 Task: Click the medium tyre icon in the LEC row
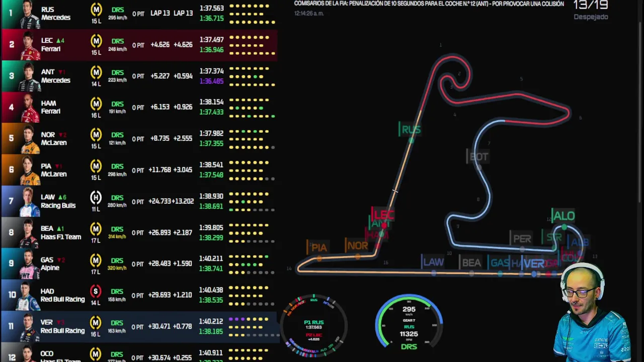coord(96,41)
